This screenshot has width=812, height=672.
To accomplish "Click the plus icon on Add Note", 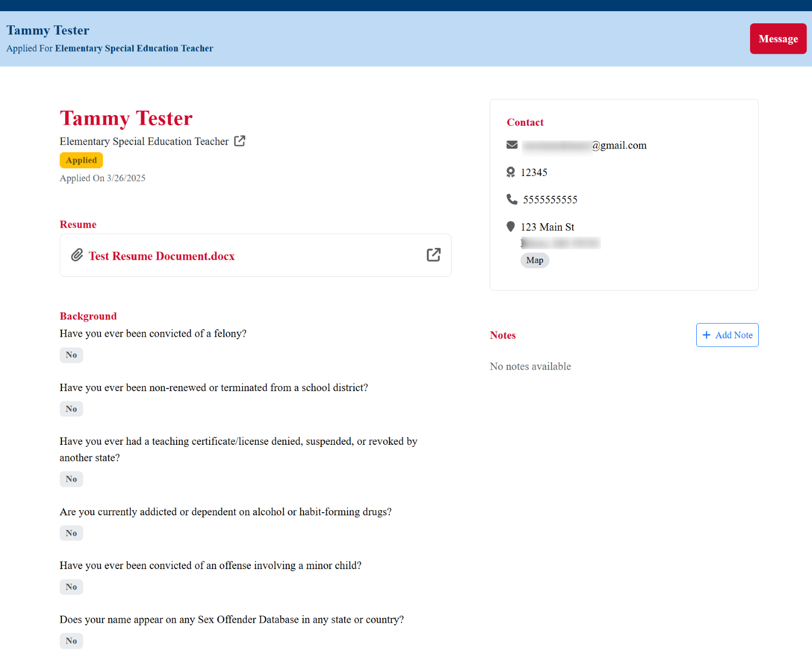I will [706, 335].
